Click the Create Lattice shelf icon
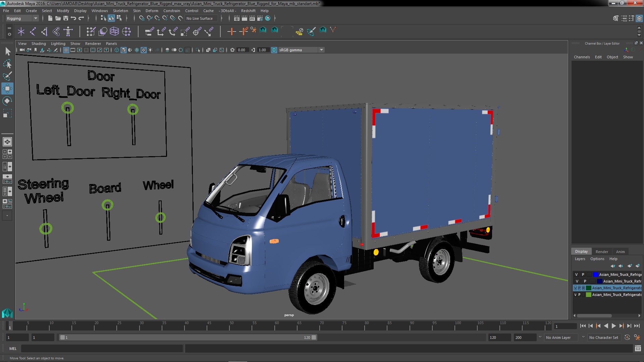The width and height of the screenshot is (644, 362). [x=114, y=32]
